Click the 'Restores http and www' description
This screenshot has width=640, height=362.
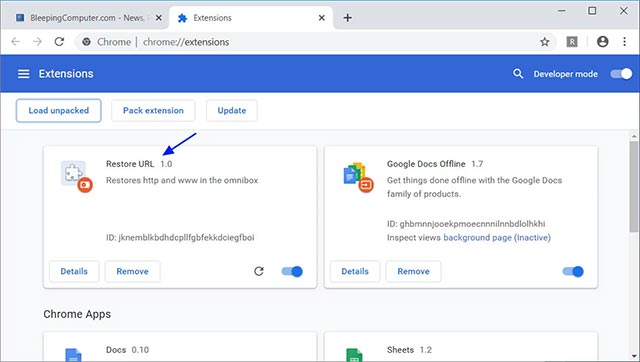[x=182, y=180]
